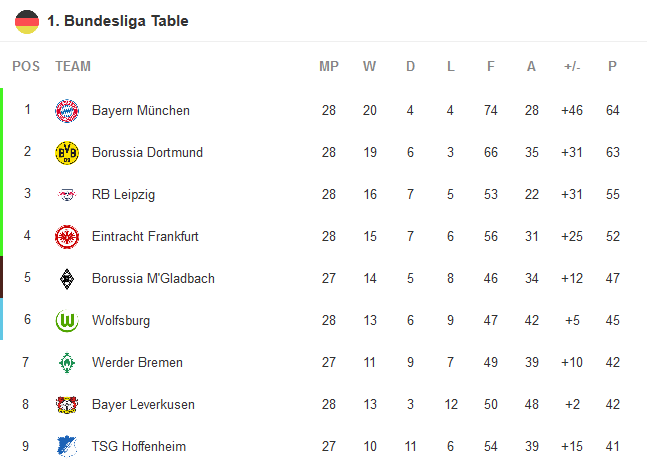Click the Bayer Leverkusen club crest
The width and height of the screenshot is (647, 464).
[x=67, y=404]
